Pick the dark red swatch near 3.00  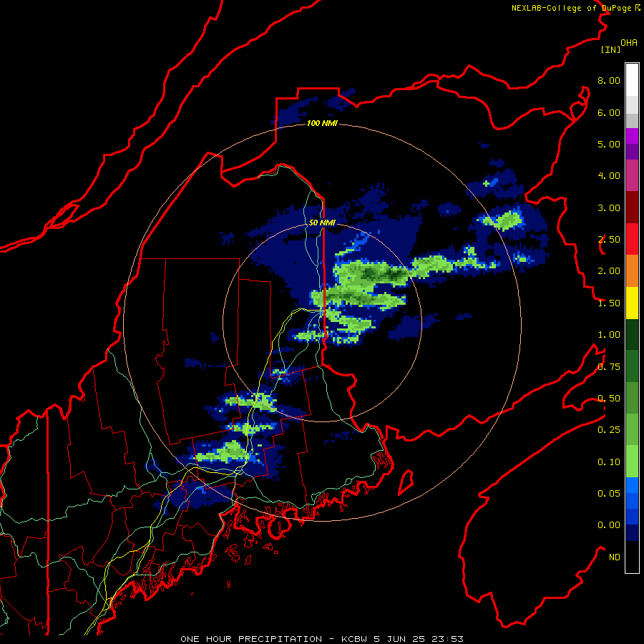(x=632, y=208)
